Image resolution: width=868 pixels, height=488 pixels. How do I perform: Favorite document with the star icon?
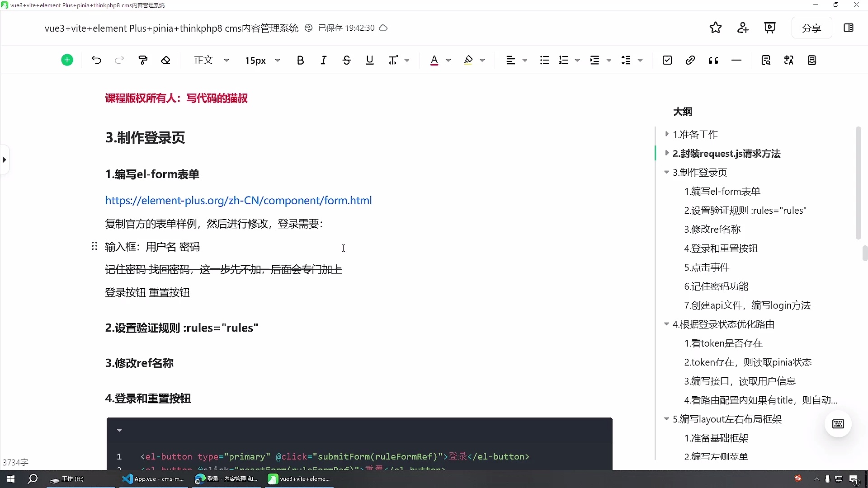(x=716, y=28)
